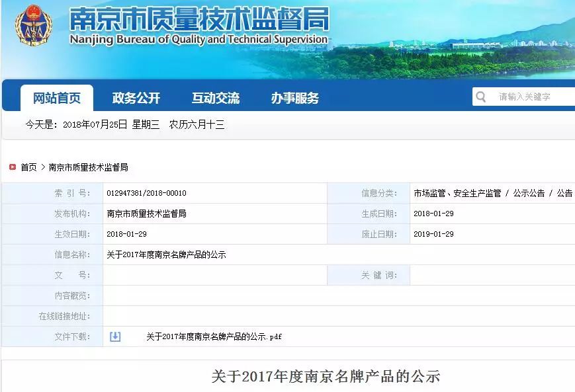575x392 pixels.
Task: Focus the 请输入关键字 search field
Action: pyautogui.click(x=529, y=97)
